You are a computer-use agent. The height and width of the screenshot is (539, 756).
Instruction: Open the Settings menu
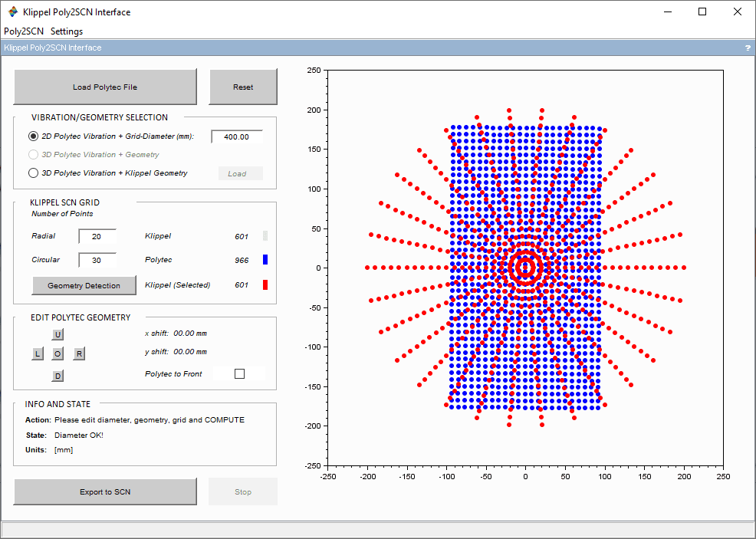67,31
